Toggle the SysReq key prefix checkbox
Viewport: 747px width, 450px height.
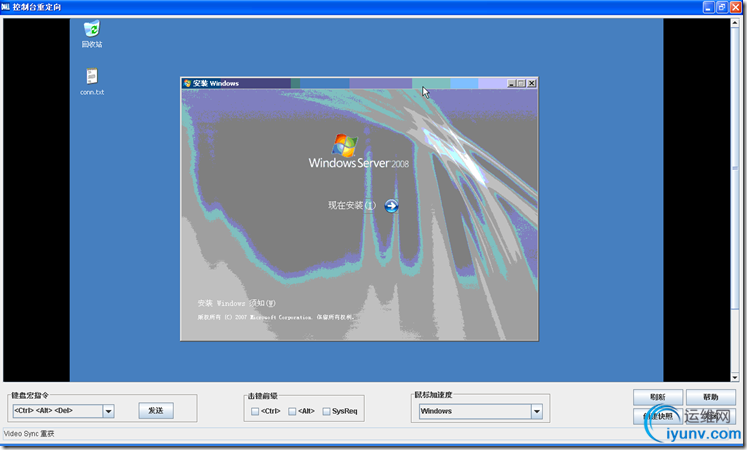[326, 411]
